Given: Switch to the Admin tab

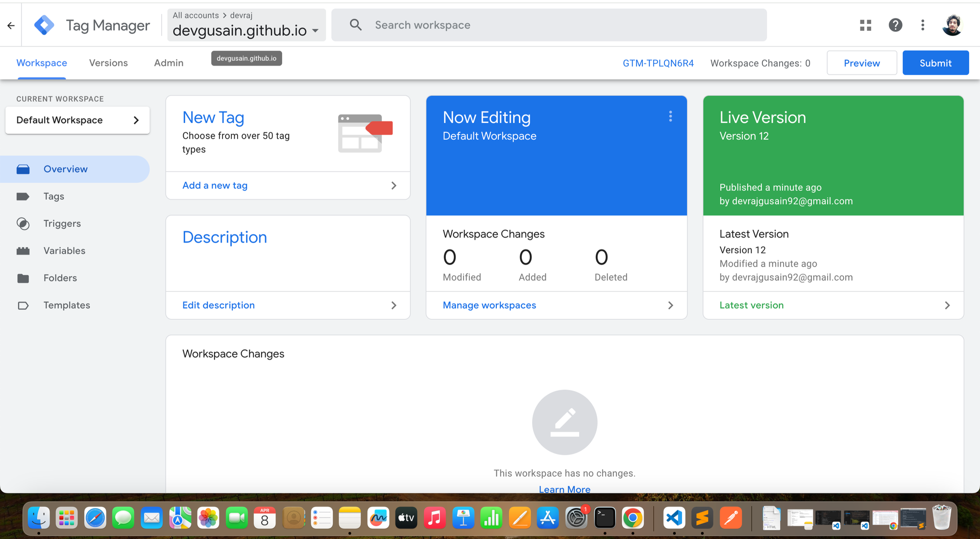Looking at the screenshot, I should coord(169,63).
